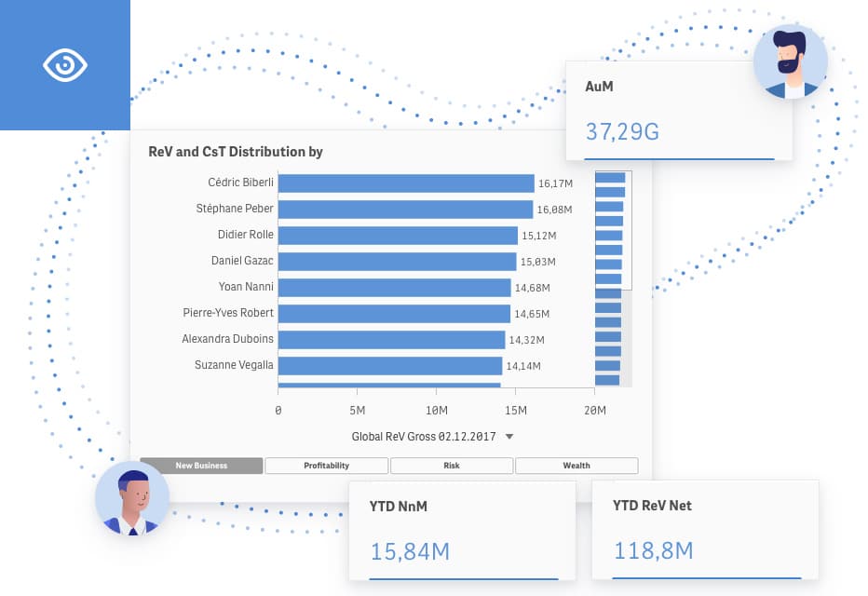Click the Pierre-Yves Robert label

[x=230, y=313]
